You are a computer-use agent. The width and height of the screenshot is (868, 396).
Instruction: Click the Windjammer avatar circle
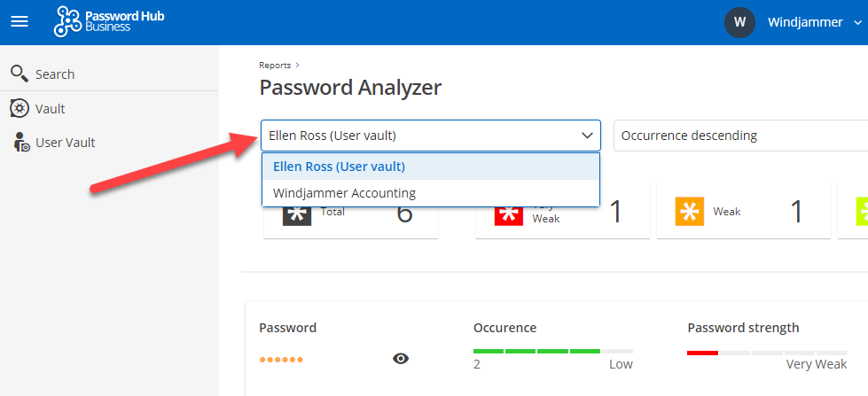739,22
